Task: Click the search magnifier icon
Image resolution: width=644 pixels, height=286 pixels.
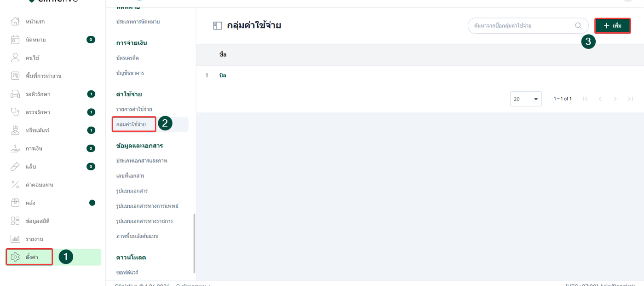Action: coord(578,26)
